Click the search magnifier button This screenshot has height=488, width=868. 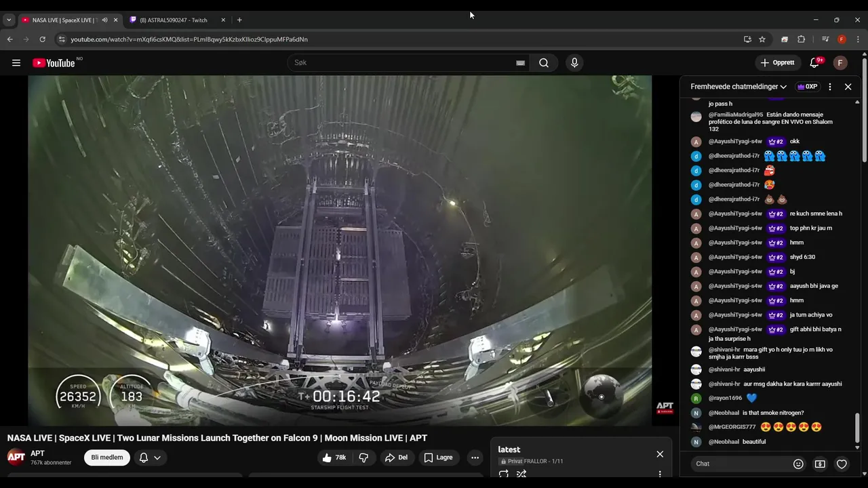[x=544, y=63]
